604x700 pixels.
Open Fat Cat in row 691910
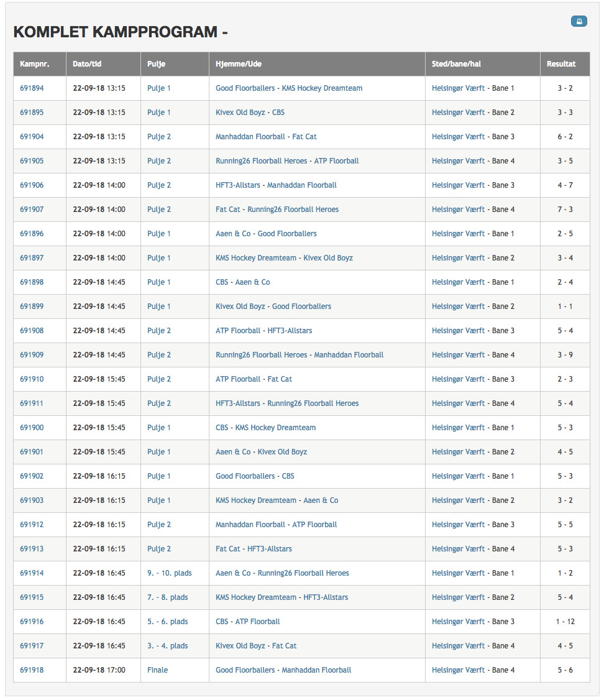coord(280,379)
